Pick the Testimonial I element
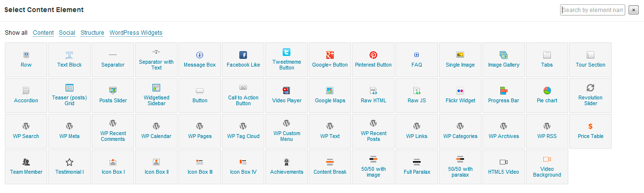 coord(69,167)
